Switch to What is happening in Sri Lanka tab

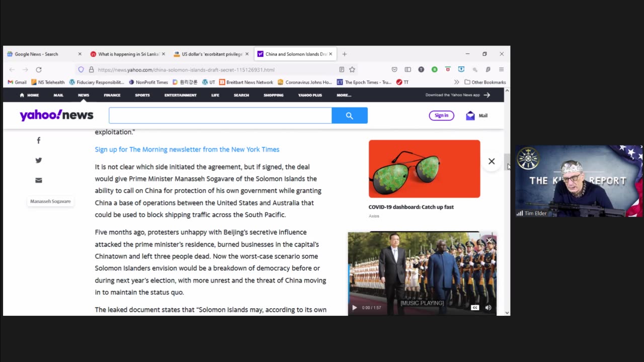pyautogui.click(x=128, y=54)
